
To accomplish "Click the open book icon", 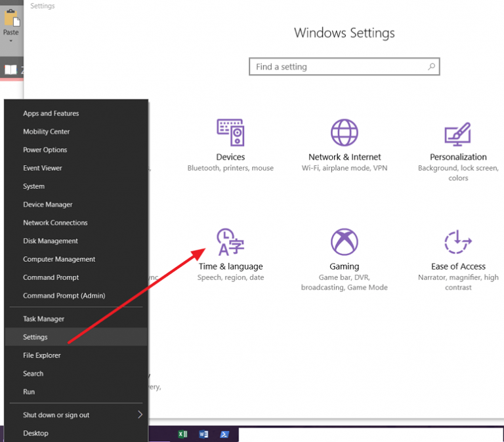I will [x=10, y=70].
